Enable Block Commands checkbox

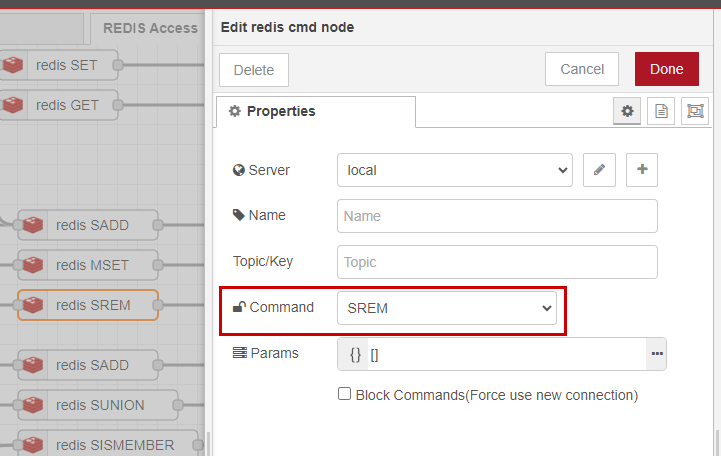(x=344, y=394)
